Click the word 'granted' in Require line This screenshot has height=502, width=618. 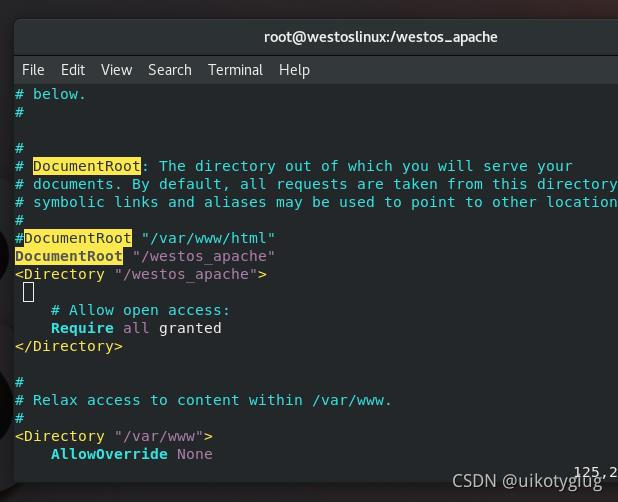(x=190, y=328)
